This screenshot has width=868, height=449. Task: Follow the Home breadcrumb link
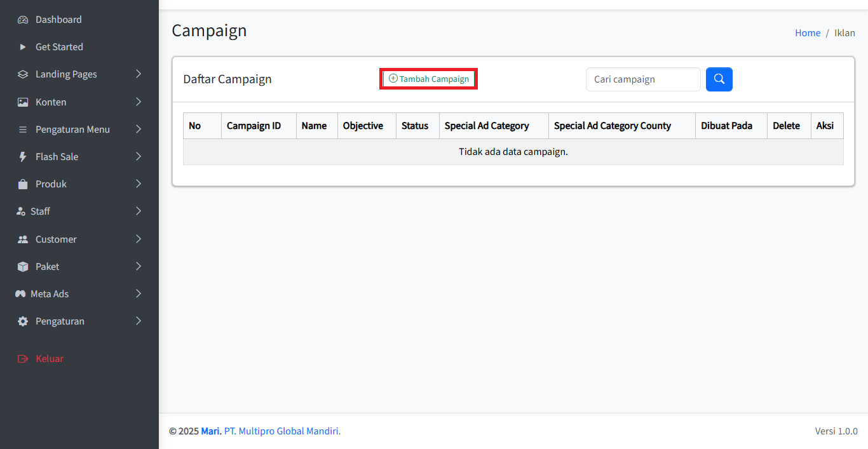click(807, 33)
